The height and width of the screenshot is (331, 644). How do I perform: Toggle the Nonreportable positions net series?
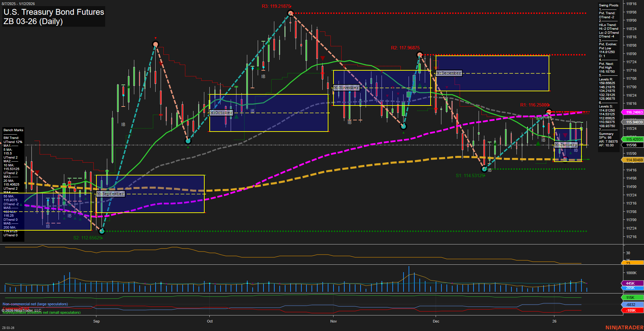point(41,312)
